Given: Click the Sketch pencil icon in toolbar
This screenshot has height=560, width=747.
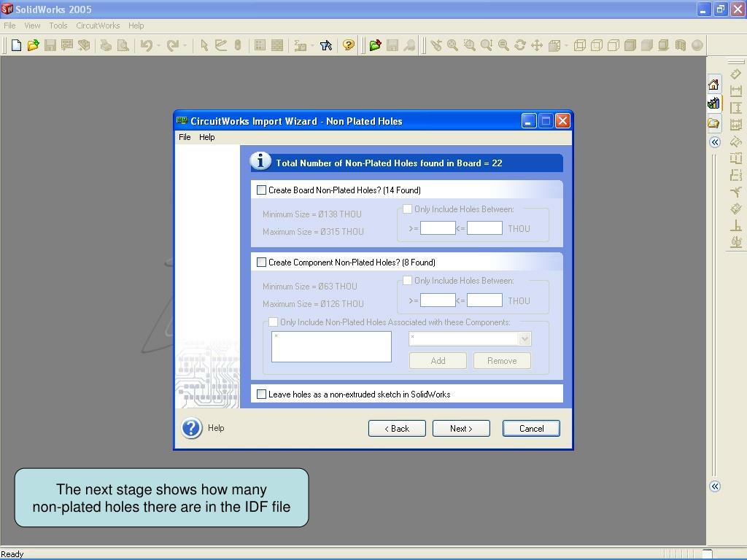Looking at the screenshot, I should pyautogui.click(x=220, y=45).
